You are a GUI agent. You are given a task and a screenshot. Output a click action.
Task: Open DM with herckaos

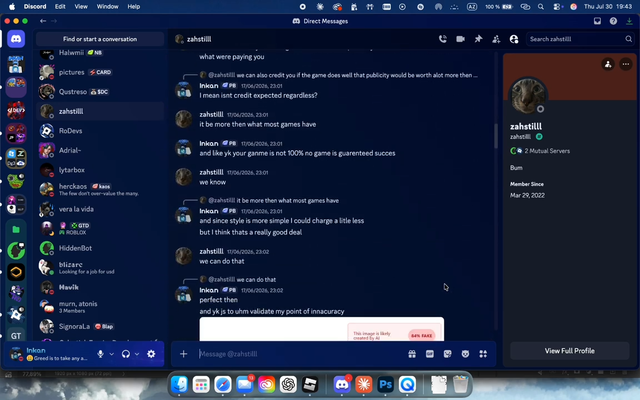pyautogui.click(x=100, y=189)
